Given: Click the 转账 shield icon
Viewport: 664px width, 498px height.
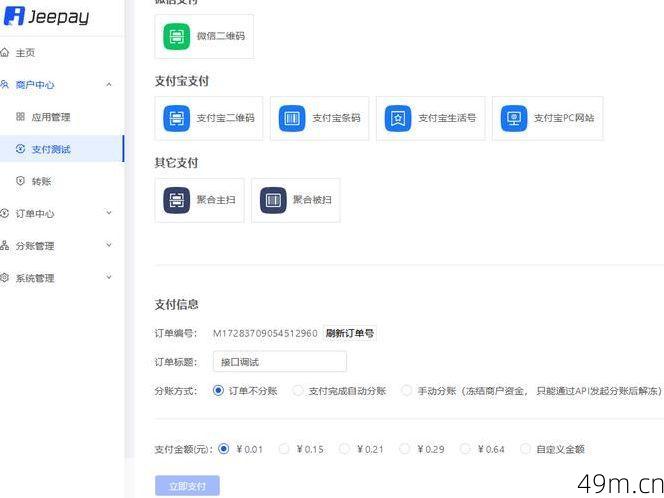Looking at the screenshot, I should (20, 181).
